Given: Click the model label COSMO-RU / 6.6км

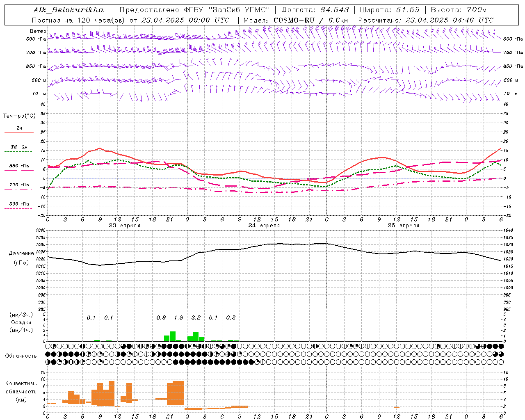Looking at the screenshot, I should point(310,20).
